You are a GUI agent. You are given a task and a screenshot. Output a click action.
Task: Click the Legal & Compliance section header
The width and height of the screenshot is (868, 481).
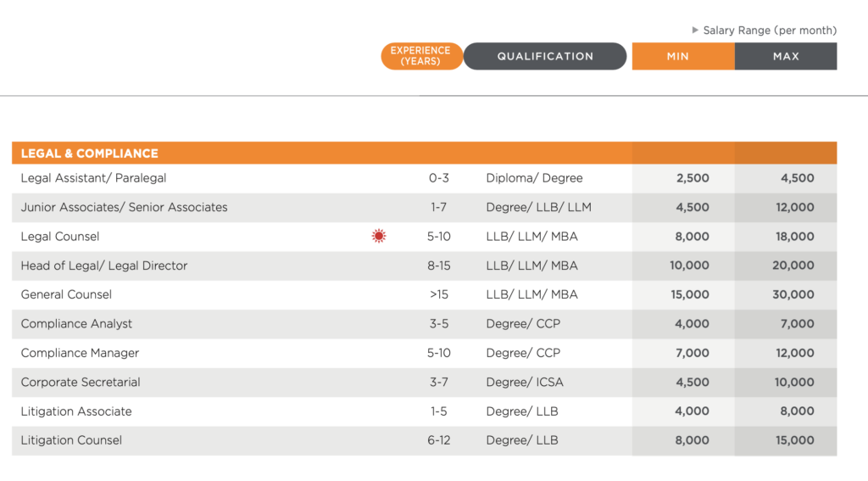(x=90, y=154)
